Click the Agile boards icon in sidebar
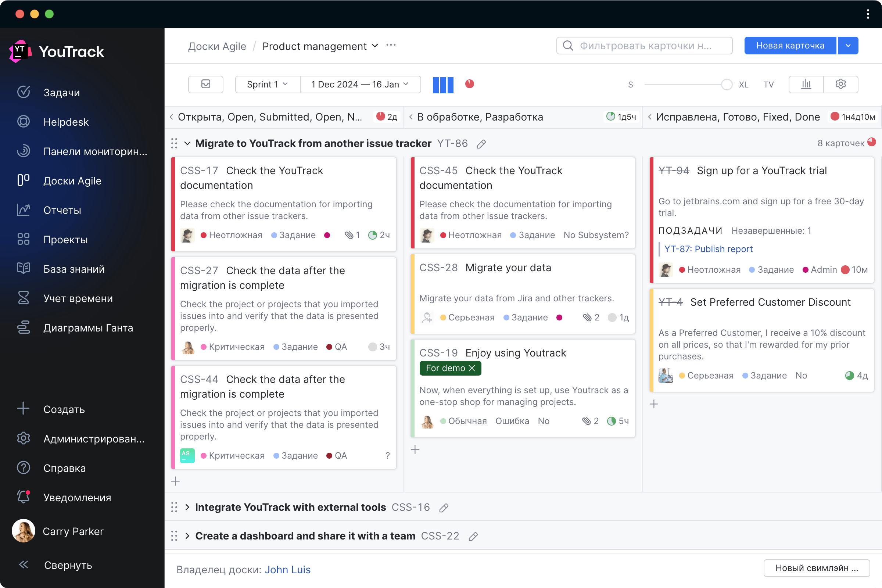Screen dimensions: 882x588 coord(24,181)
